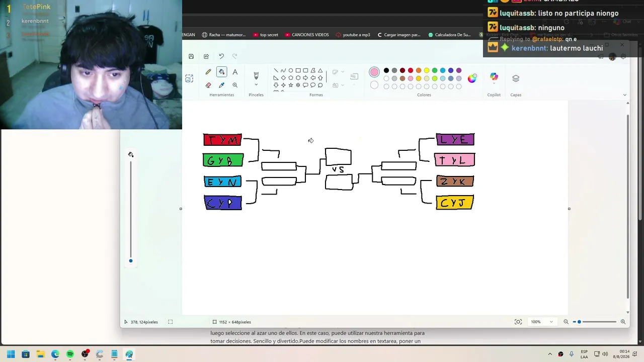
Task: Select primary color 1 pink swatch
Action: (x=374, y=73)
